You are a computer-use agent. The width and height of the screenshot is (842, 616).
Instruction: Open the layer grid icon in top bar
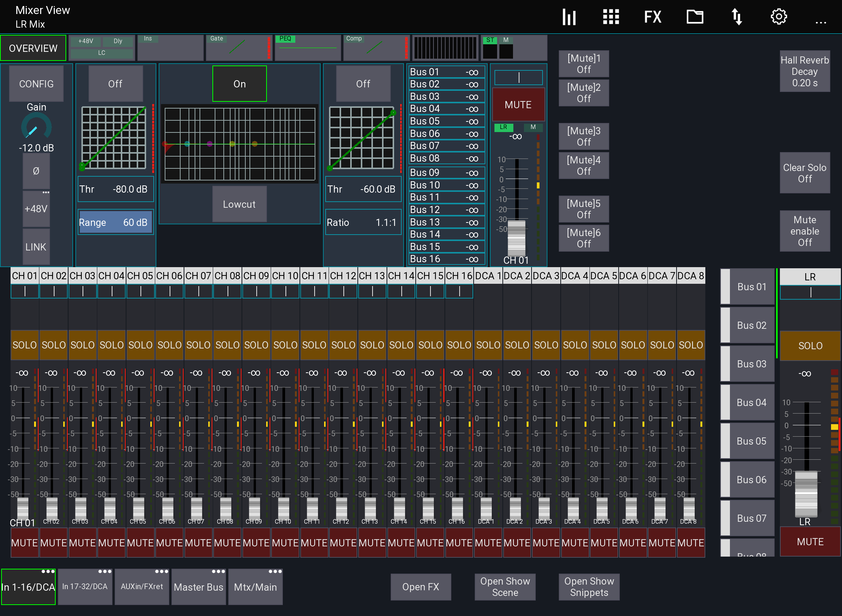(x=611, y=17)
